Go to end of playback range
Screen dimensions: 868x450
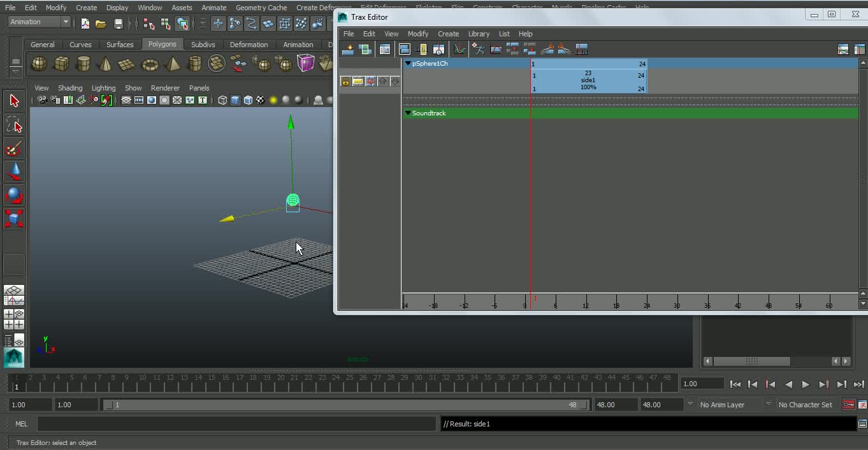(x=858, y=384)
